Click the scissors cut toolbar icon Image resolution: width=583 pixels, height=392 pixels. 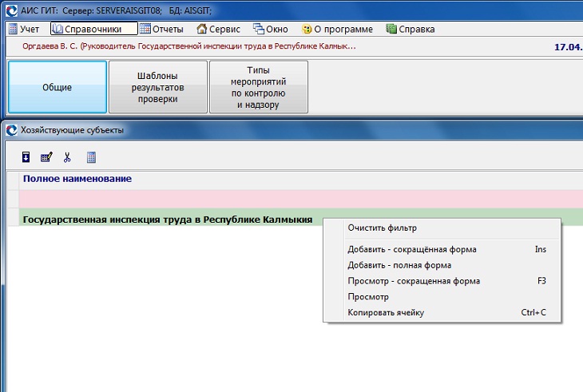point(67,157)
